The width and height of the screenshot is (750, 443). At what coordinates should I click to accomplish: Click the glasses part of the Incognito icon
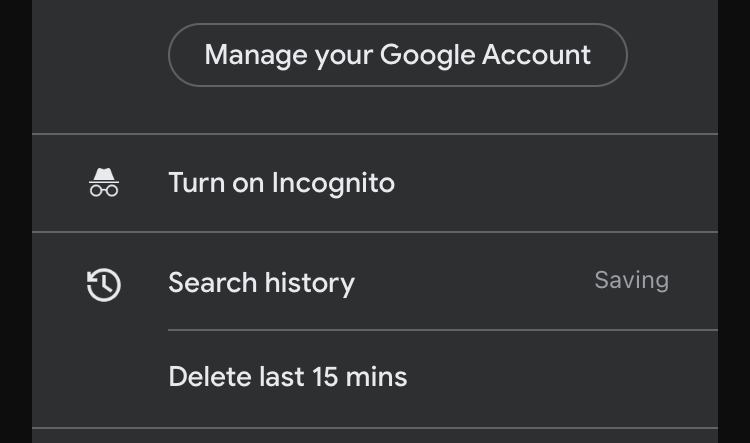click(104, 189)
